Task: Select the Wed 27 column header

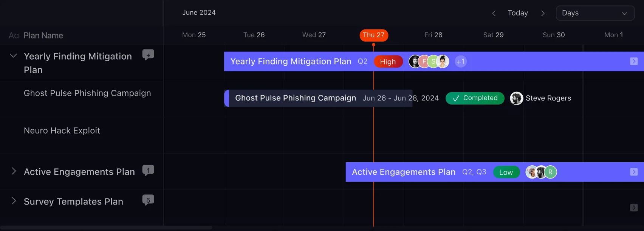Action: point(314,35)
